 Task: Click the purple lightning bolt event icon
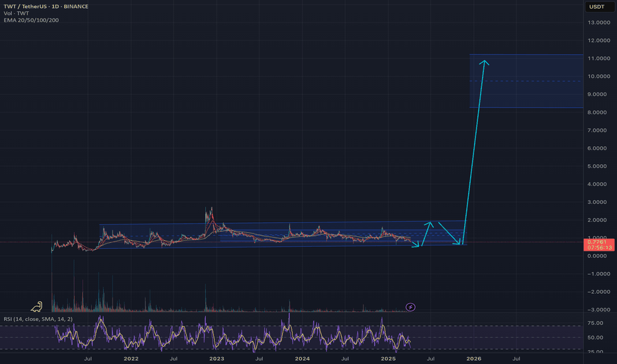point(410,307)
